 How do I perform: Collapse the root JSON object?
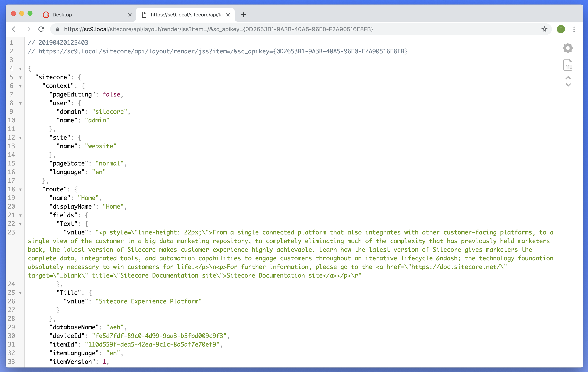[x=20, y=69]
